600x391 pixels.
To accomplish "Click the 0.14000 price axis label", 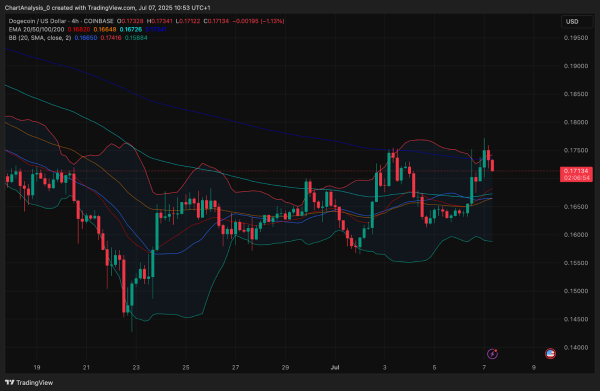I will pyautogui.click(x=576, y=347).
